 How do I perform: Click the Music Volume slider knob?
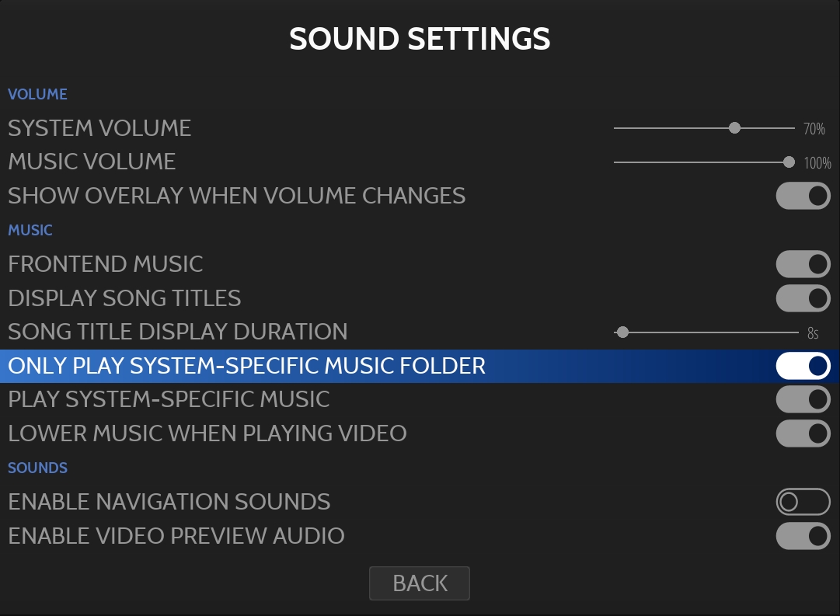point(789,162)
